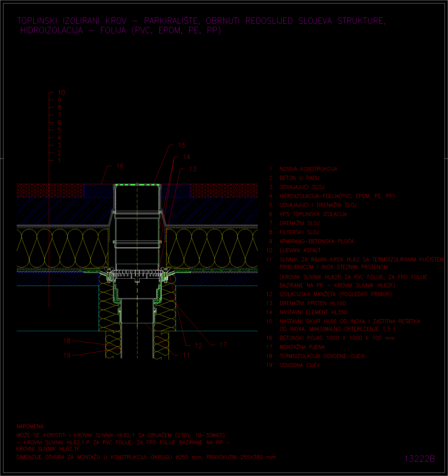
Task: Click the "NAPOMENA:" heading
Action: pos(31,427)
